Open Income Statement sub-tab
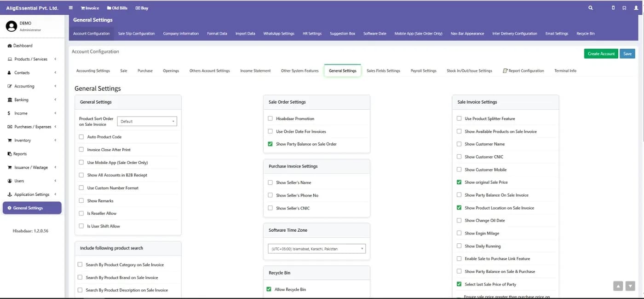Image resolution: width=644 pixels, height=299 pixels. tap(255, 71)
